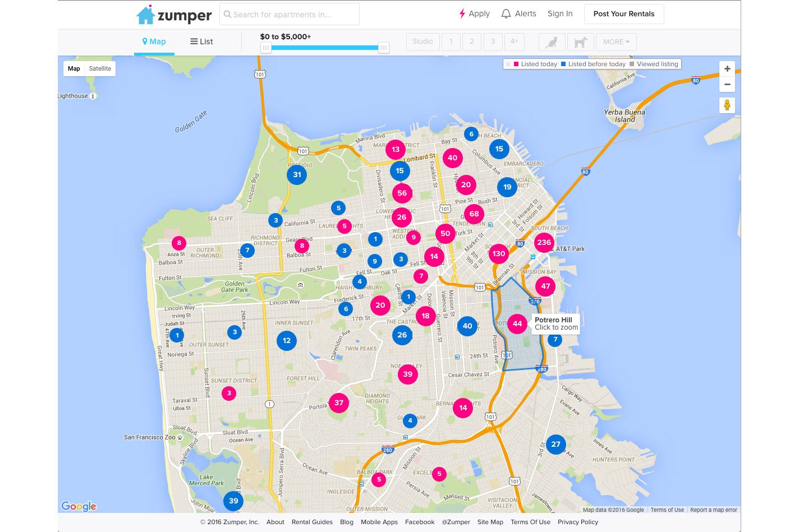Viewport: 799px width, 532px height.
Task: Toggle the Studio bedroom filter
Action: (x=423, y=41)
